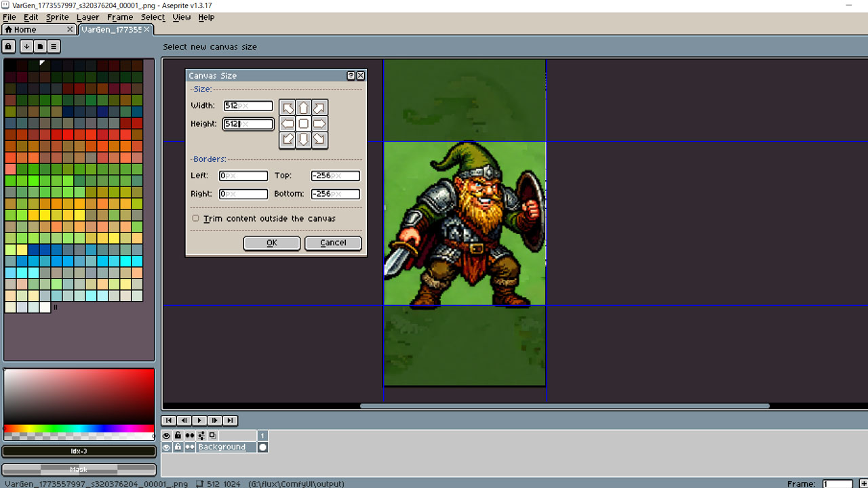Switch to the Home tab
Image resolution: width=868 pixels, height=488 pixels.
[x=25, y=30]
